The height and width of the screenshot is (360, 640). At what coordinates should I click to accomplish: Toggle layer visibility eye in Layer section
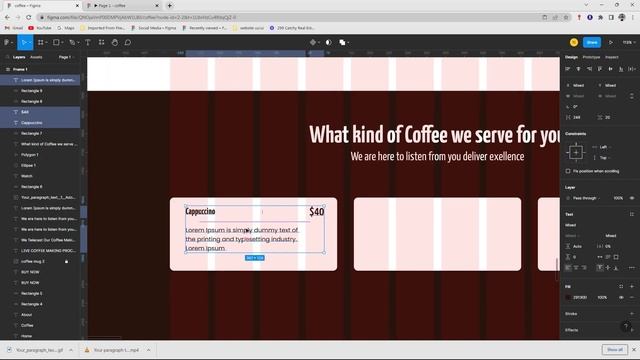632,198
